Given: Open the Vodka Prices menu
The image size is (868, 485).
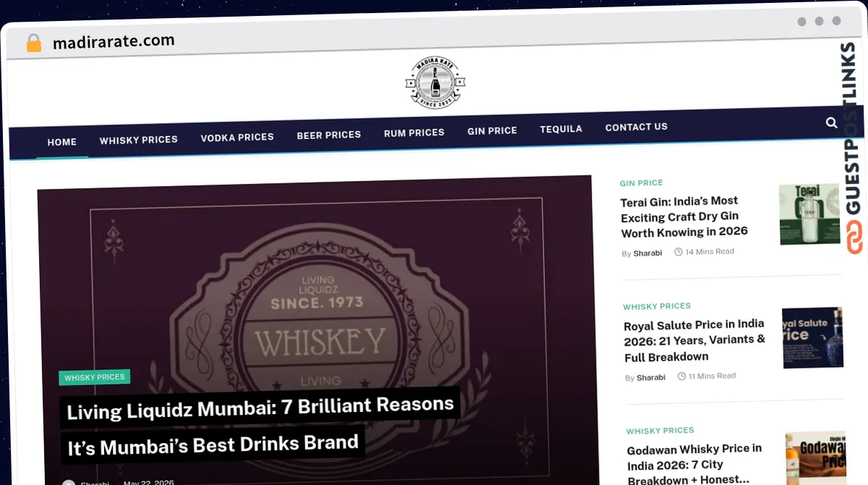Looking at the screenshot, I should point(237,137).
